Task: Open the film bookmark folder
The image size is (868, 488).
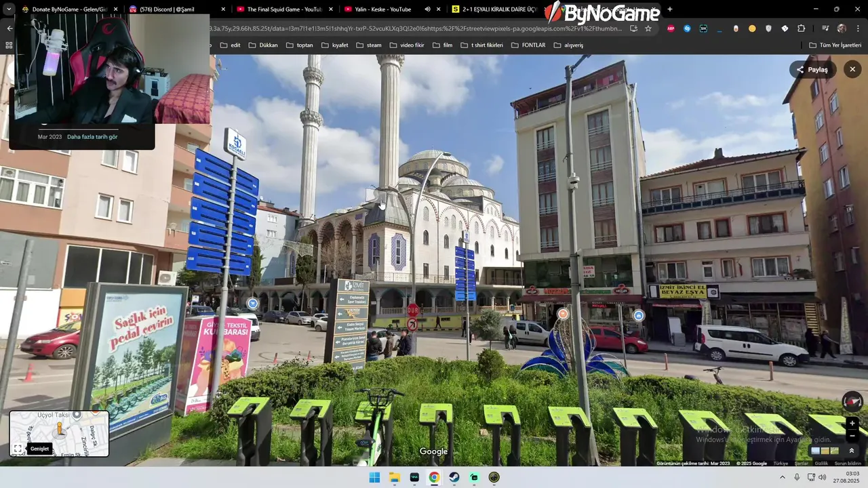Action: click(x=442, y=45)
